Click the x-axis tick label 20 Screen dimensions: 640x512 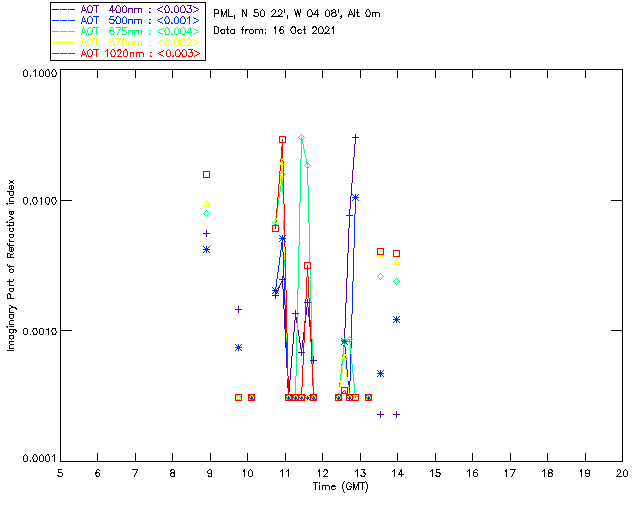coord(622,473)
